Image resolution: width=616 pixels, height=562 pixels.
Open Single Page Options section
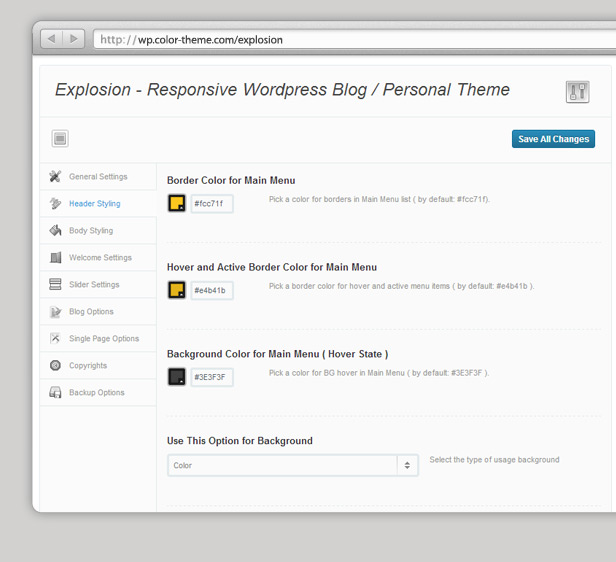98,339
